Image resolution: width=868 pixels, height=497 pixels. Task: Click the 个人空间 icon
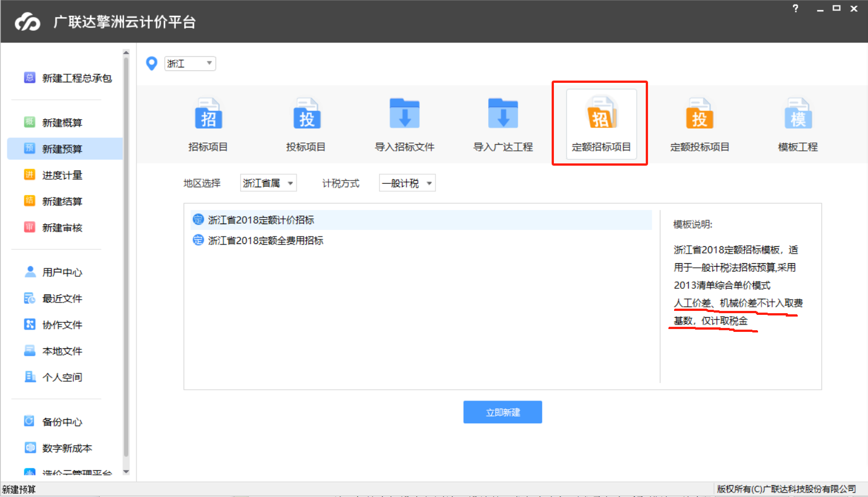(x=30, y=377)
